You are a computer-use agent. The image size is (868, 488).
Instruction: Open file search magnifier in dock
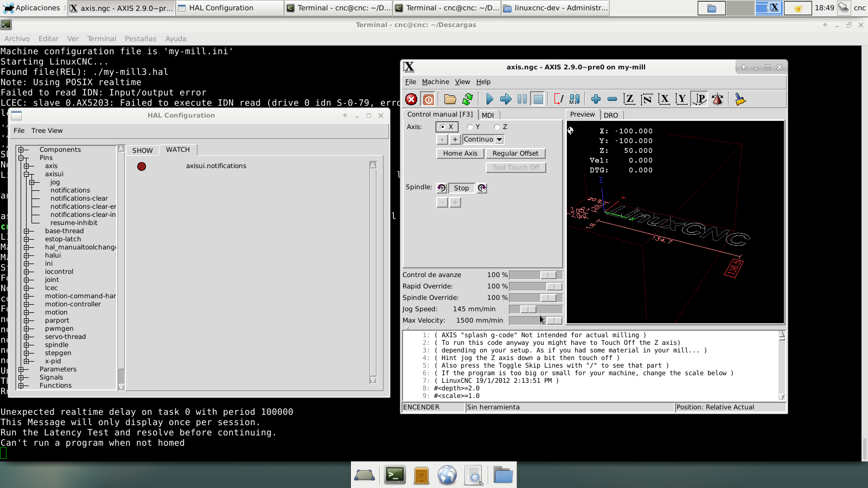474,476
